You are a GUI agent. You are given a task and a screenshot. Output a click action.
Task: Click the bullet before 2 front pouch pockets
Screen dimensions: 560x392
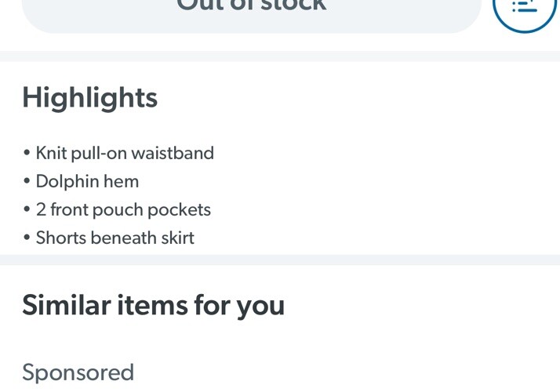(x=27, y=210)
